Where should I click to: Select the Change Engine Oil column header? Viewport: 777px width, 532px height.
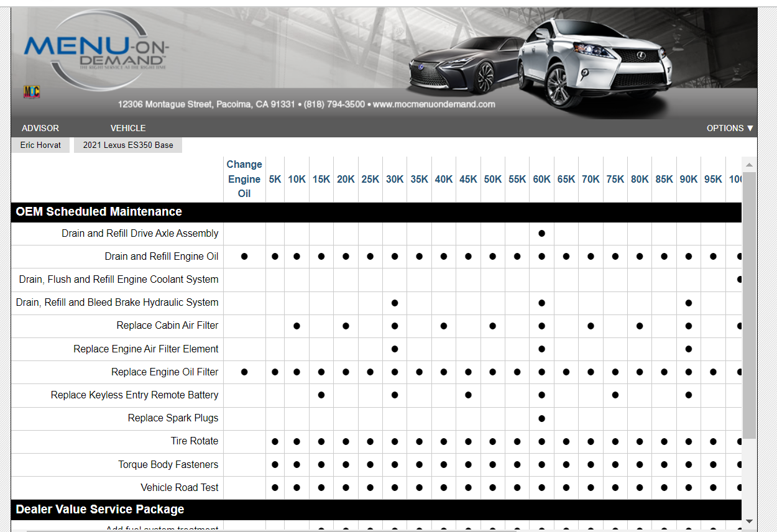244,179
